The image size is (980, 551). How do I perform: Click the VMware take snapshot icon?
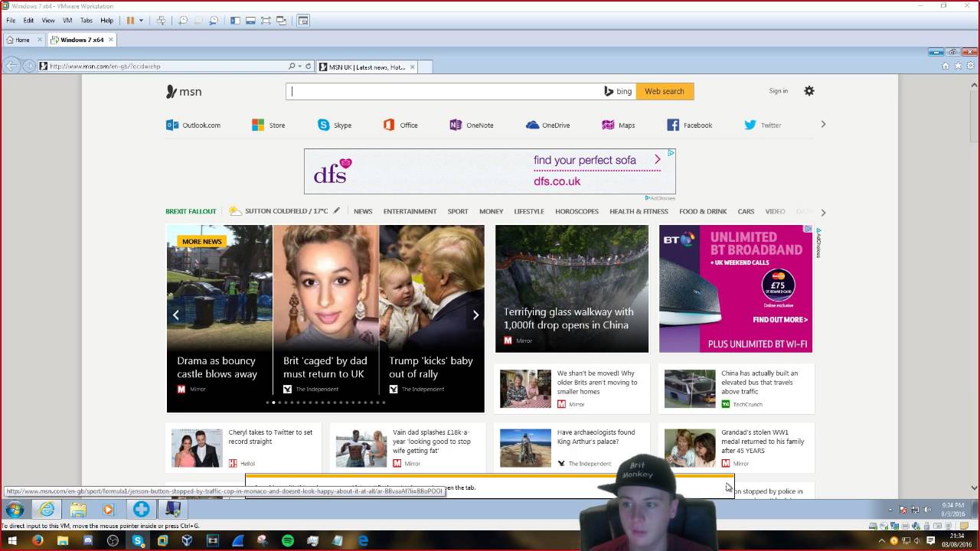click(x=182, y=21)
